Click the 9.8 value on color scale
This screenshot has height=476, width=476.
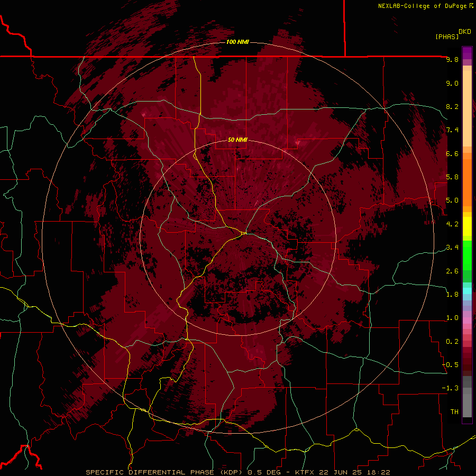click(x=452, y=59)
